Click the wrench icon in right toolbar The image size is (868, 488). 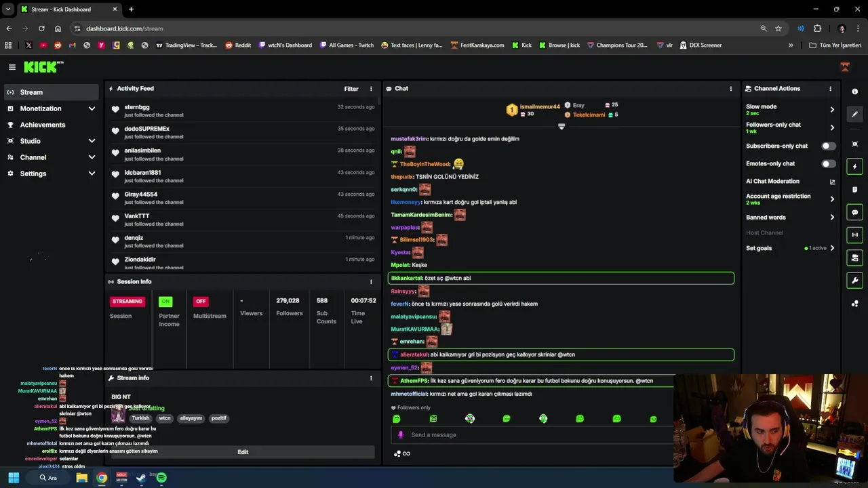[x=854, y=281]
